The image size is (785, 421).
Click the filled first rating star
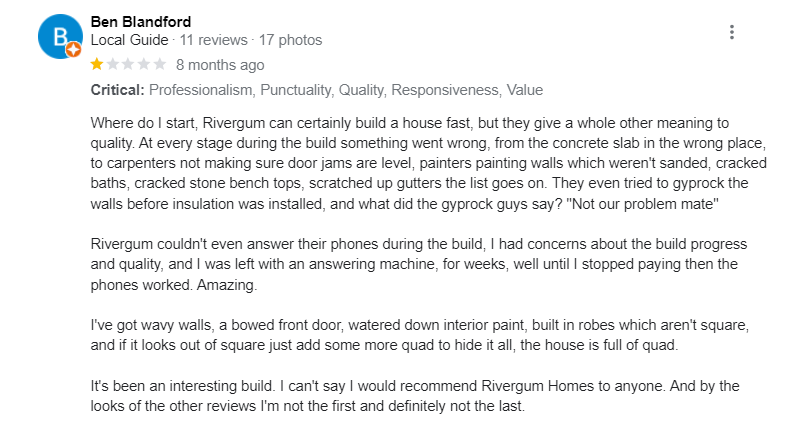coord(97,65)
